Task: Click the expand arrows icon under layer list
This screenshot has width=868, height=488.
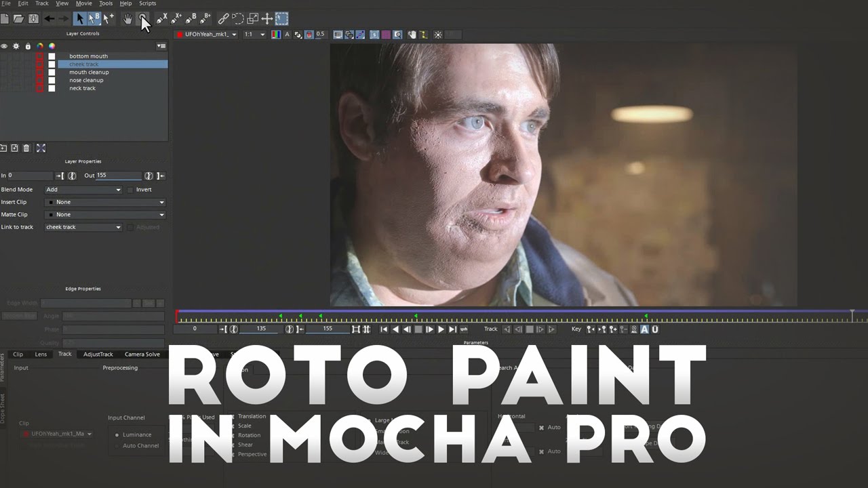Action: click(41, 148)
